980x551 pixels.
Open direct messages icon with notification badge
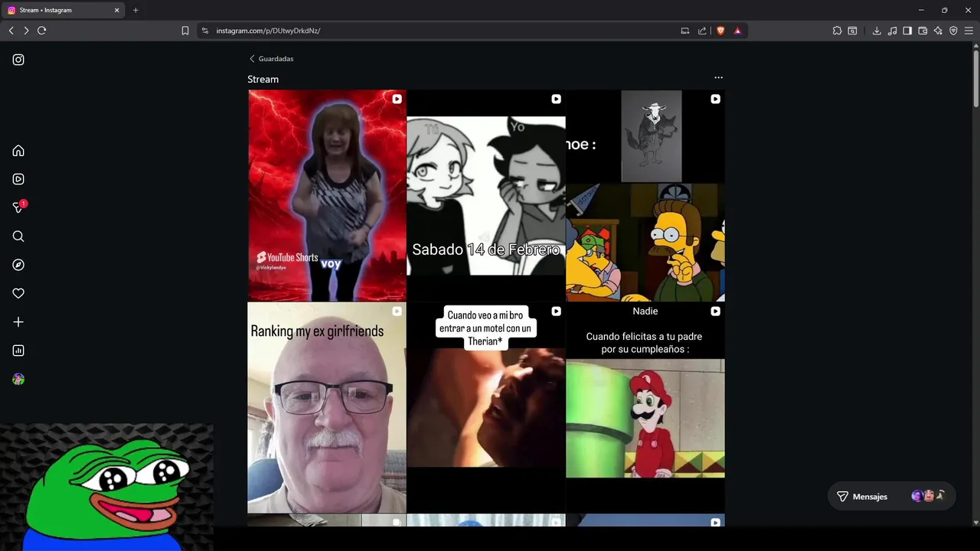click(19, 207)
